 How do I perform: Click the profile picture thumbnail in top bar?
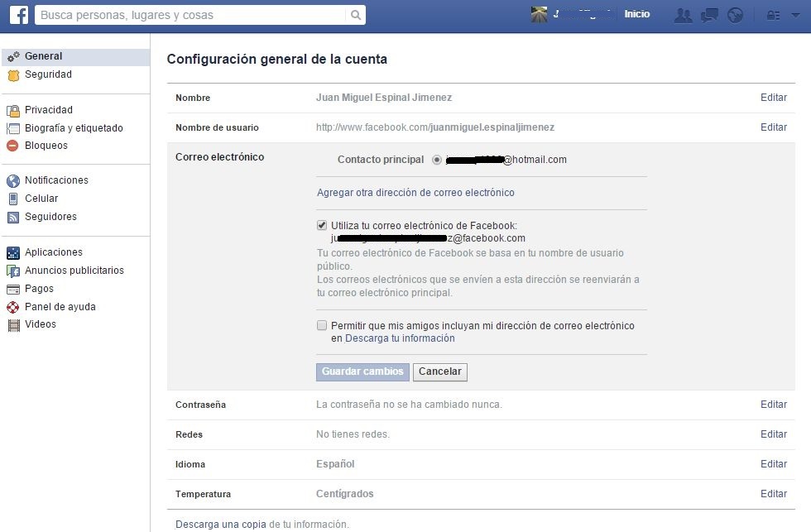tap(539, 14)
